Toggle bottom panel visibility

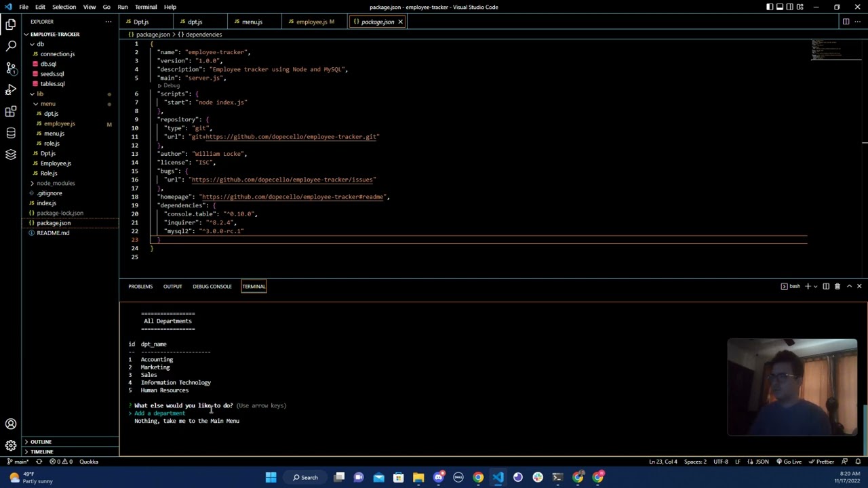coord(780,7)
